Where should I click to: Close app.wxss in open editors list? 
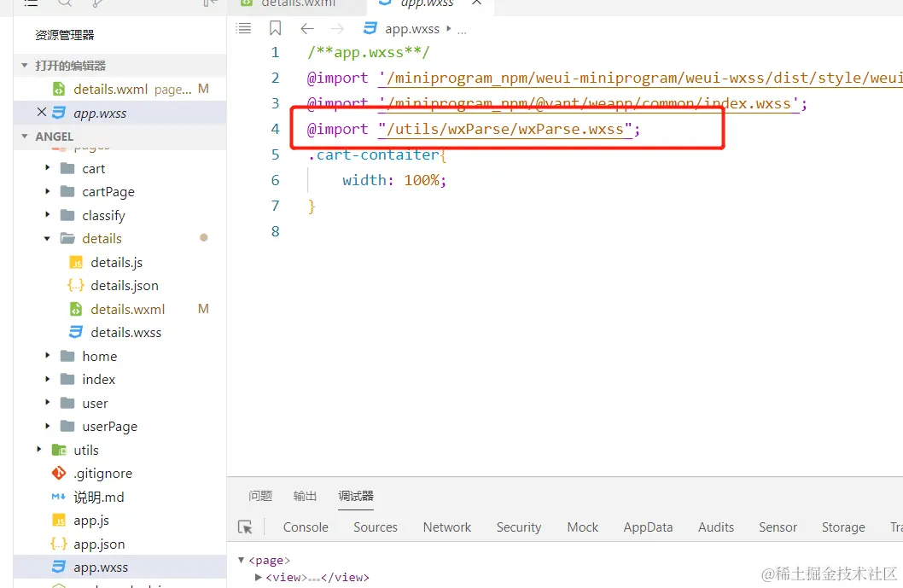click(x=42, y=113)
